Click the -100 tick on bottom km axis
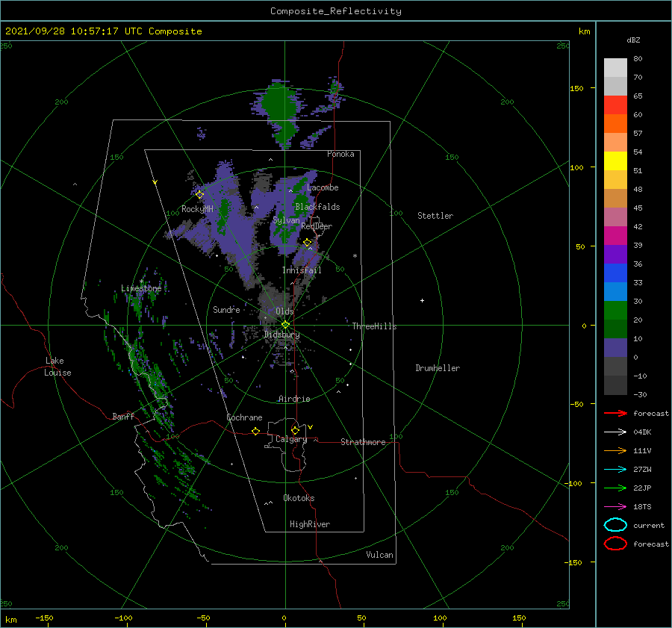The width and height of the screenshot is (672, 628). 123,618
